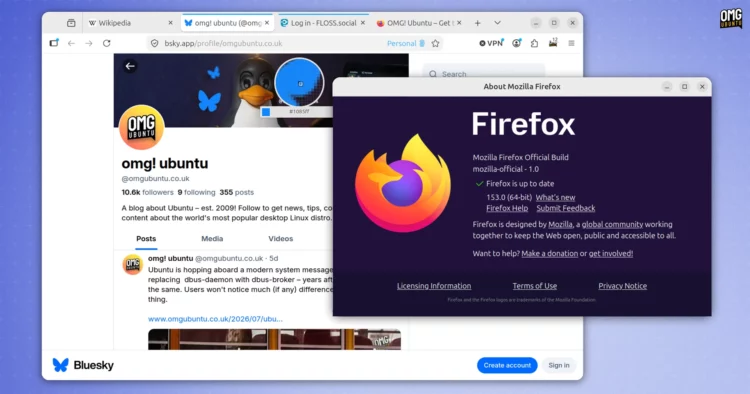The image size is (750, 394).
Task: Go back with the toolbar arrow
Action: [x=71, y=43]
